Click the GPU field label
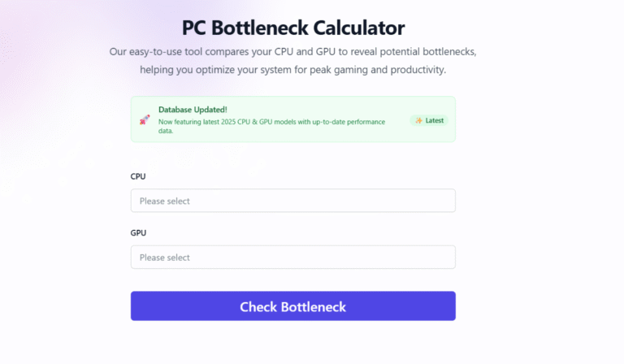Screen dimensions: 624x364 [138, 232]
